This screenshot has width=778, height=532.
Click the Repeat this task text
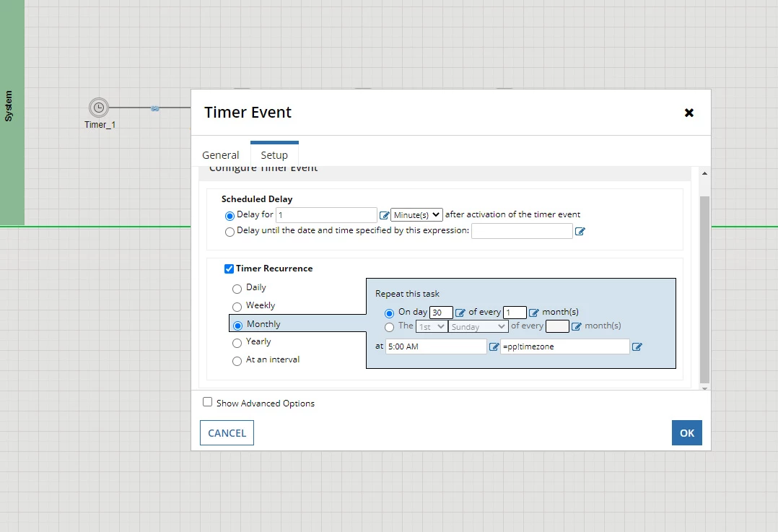pyautogui.click(x=407, y=294)
